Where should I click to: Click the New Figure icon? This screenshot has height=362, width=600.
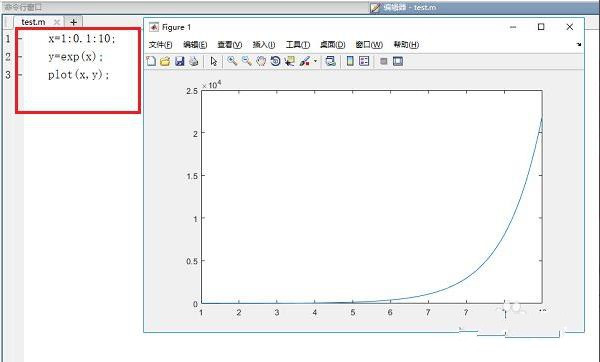click(x=151, y=61)
